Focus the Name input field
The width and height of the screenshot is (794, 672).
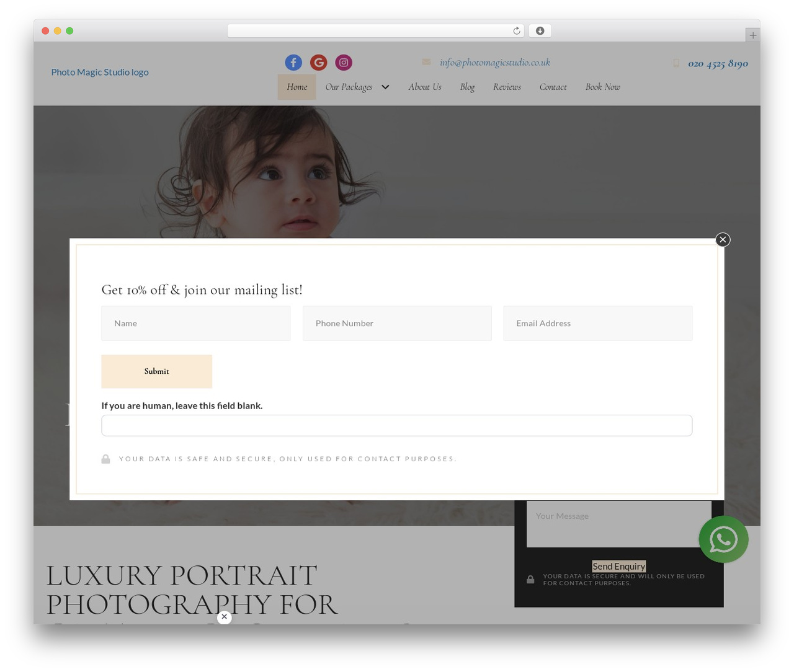(196, 323)
